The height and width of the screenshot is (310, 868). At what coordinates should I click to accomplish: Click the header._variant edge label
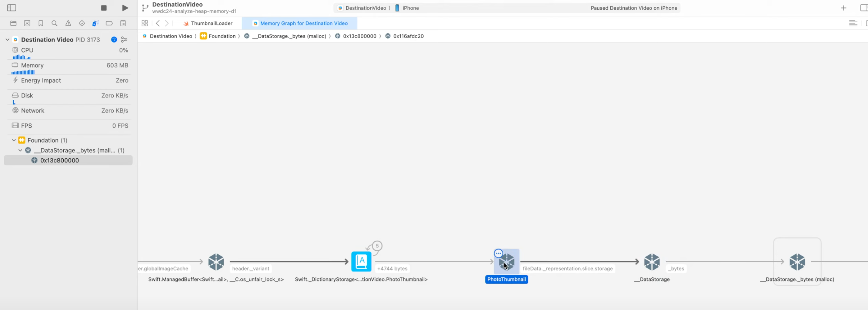point(251,268)
